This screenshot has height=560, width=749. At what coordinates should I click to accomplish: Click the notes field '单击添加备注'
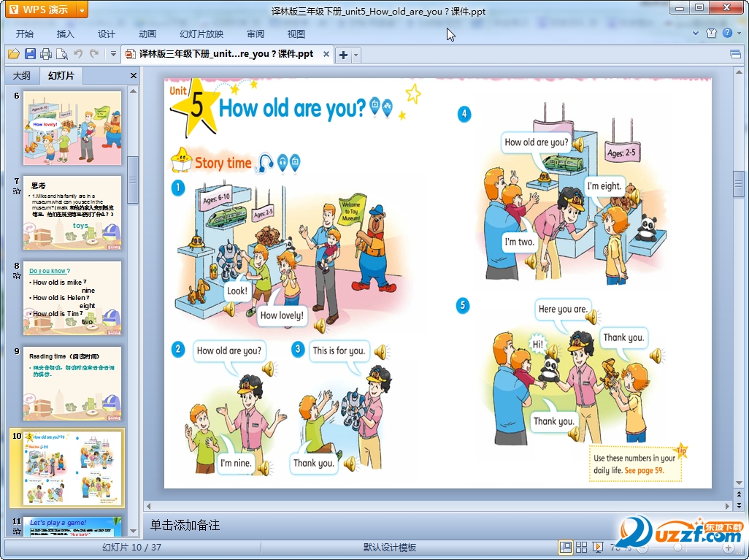[185, 525]
